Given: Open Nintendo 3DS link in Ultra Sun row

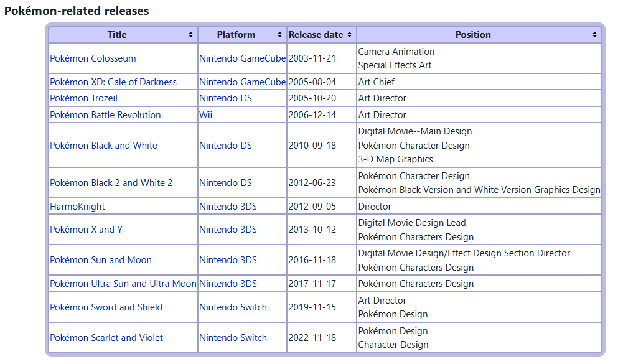Looking at the screenshot, I should click(x=228, y=284).
